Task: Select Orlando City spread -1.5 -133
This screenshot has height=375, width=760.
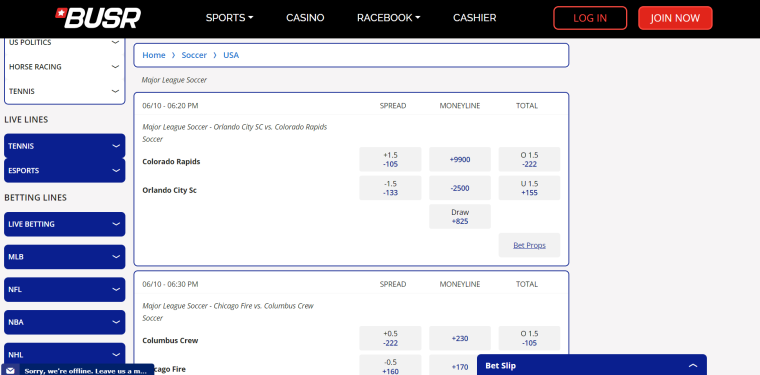Action: point(390,188)
